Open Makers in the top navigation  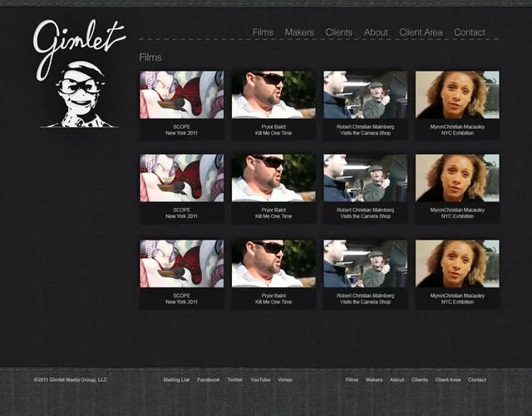pos(299,32)
